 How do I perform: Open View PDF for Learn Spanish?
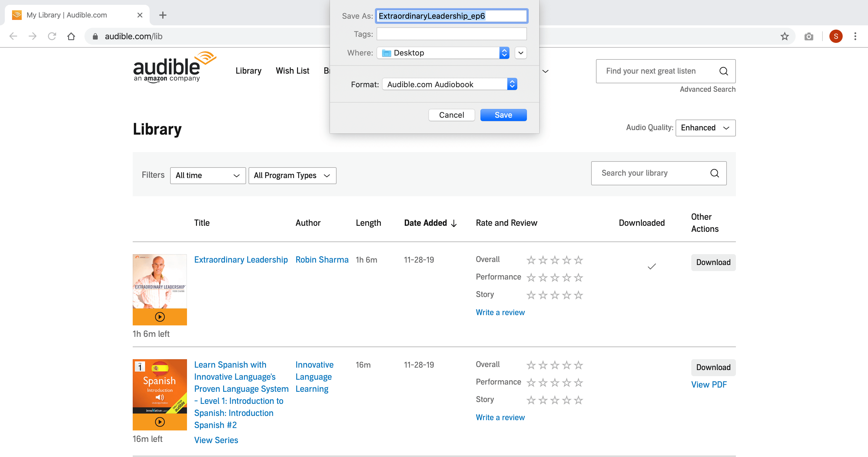point(709,385)
